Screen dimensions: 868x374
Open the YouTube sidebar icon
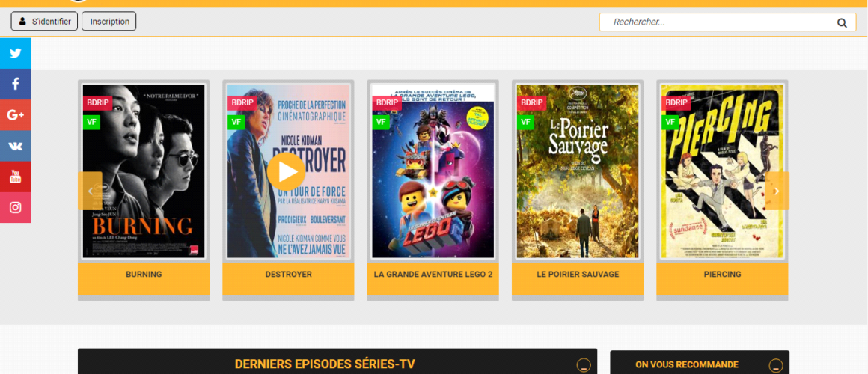[15, 177]
